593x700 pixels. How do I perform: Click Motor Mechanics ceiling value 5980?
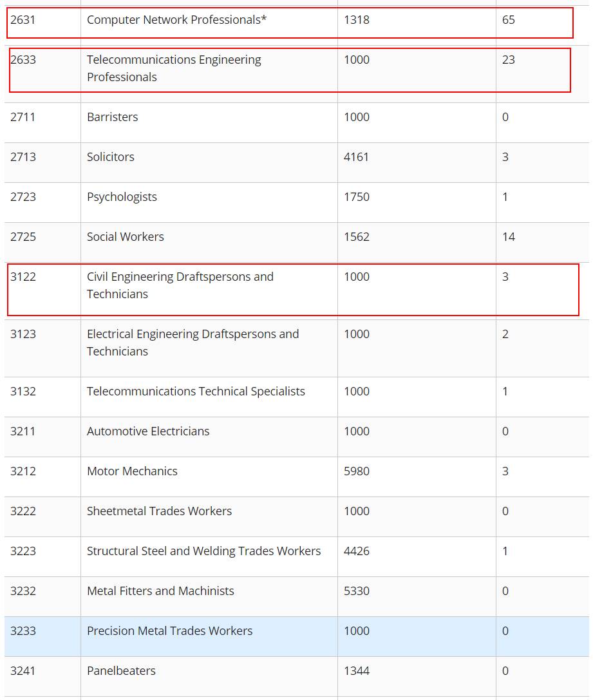[357, 471]
